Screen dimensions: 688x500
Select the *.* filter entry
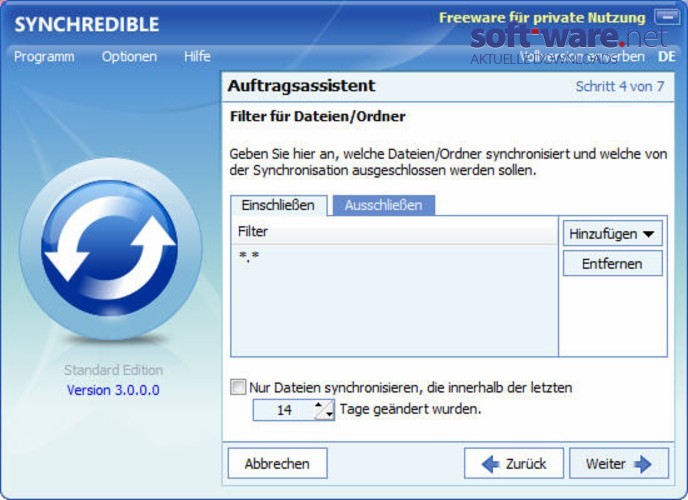pos(394,256)
